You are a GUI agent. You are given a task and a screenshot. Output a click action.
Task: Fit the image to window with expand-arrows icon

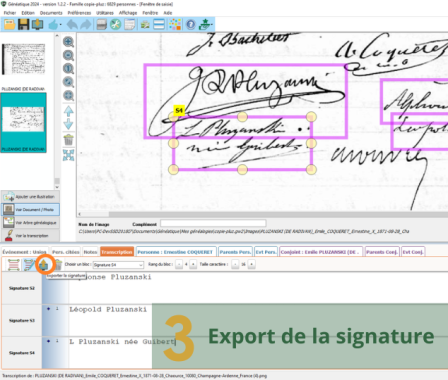tap(68, 155)
